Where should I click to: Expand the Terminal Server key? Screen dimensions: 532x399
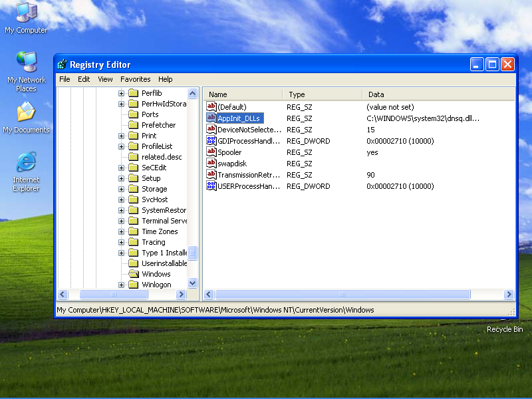[121, 221]
